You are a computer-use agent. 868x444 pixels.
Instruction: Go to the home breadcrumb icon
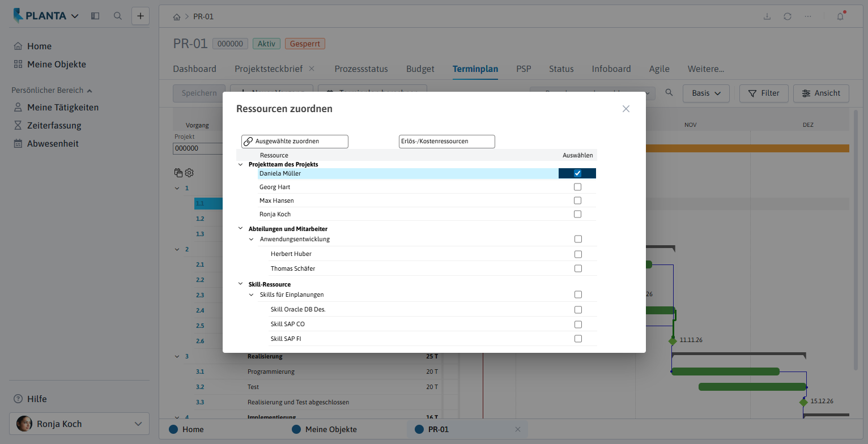click(x=177, y=16)
